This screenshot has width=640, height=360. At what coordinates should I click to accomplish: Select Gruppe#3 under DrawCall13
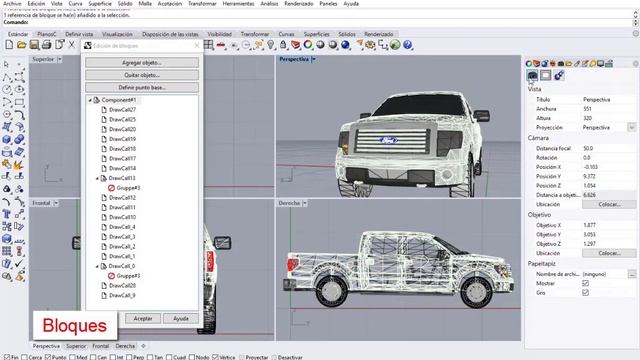128,188
